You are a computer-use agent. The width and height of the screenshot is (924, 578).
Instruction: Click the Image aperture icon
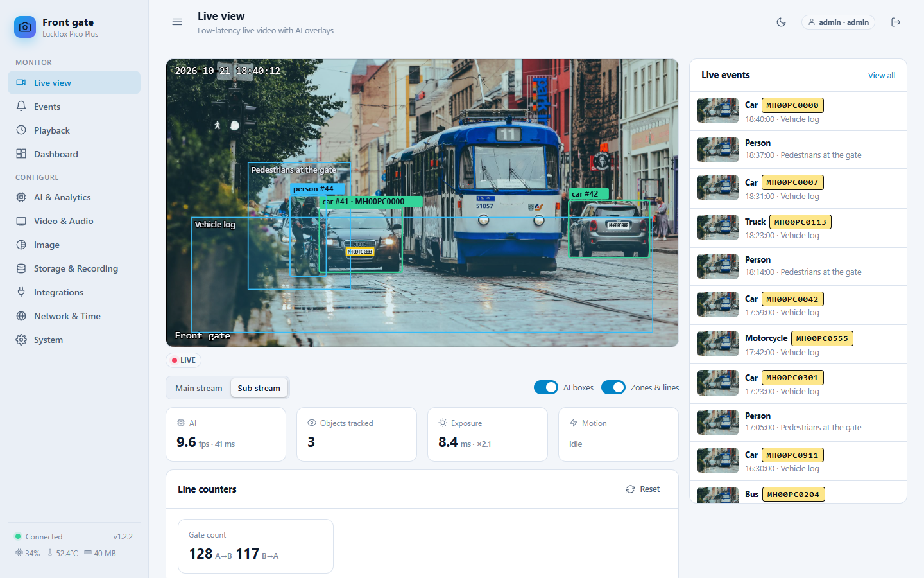(x=21, y=245)
